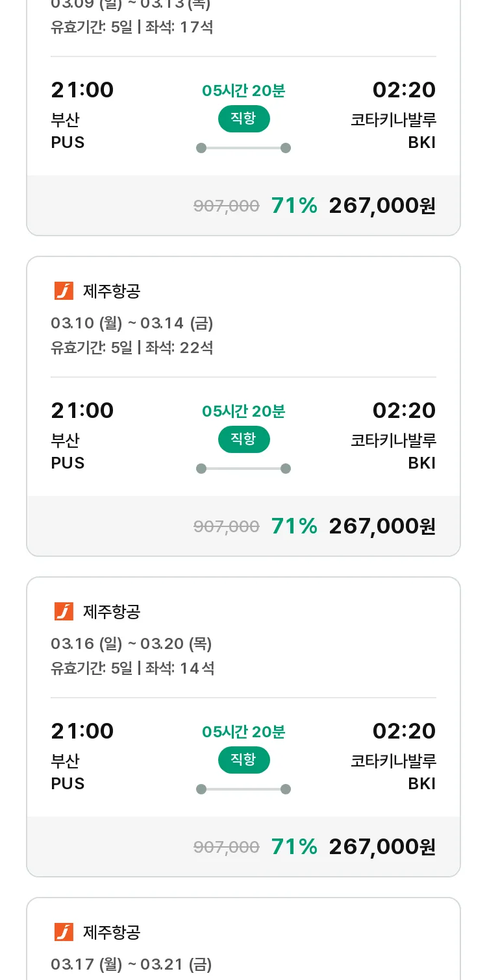Select 267,000원 price on 03.09 flight

click(382, 206)
